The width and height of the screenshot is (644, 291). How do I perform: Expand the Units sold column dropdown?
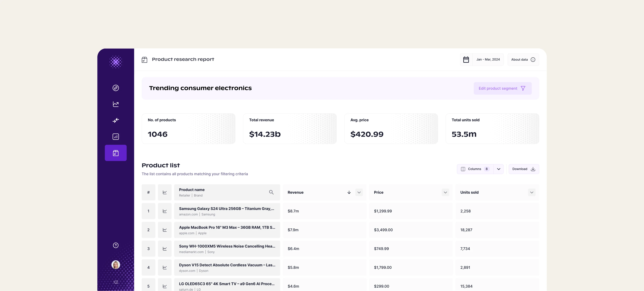click(532, 192)
